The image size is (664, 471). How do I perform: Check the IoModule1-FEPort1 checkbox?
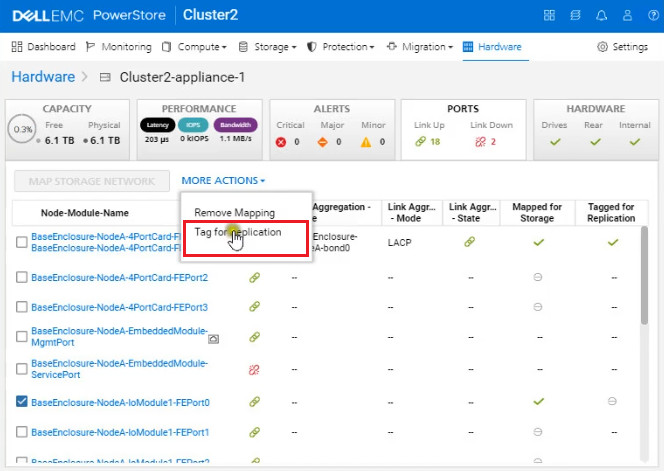tap(22, 432)
